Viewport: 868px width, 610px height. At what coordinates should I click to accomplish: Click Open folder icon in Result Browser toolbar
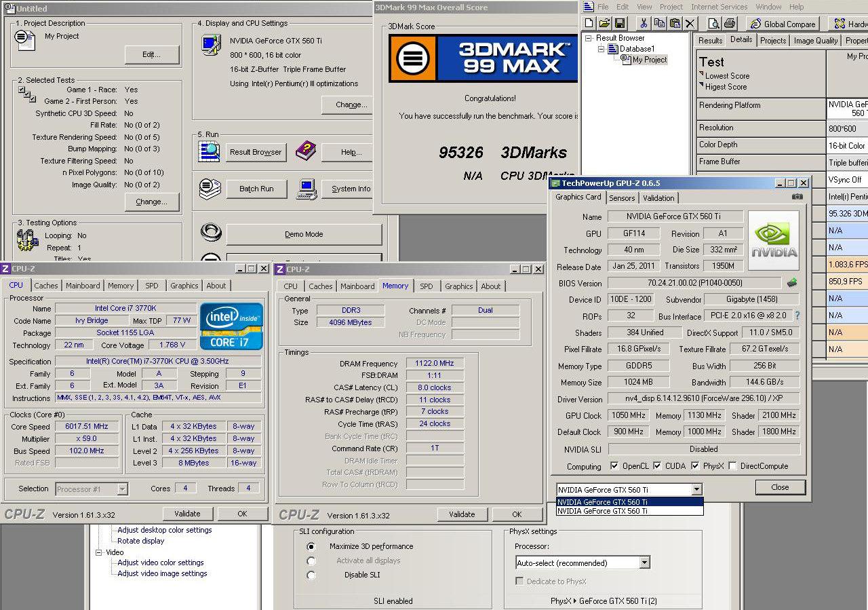coord(604,24)
